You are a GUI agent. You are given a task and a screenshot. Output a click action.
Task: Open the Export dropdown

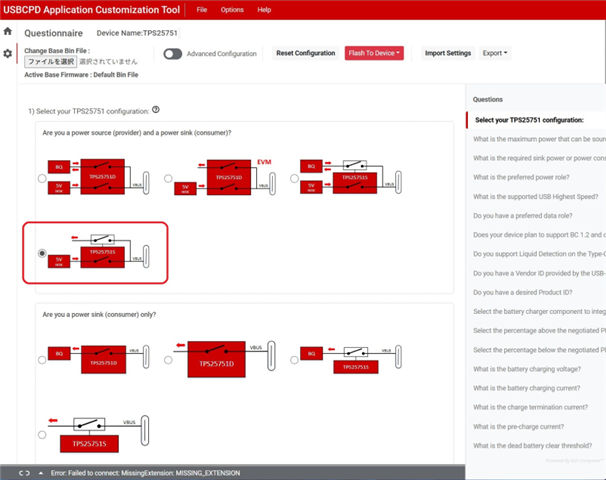(495, 53)
